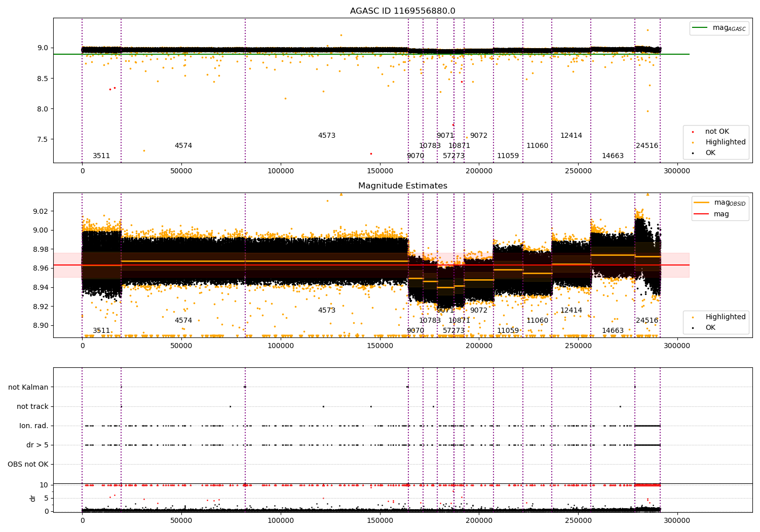
Task: Click obsid label 4573 in Magnitude Estimates plot
Action: click(x=327, y=311)
